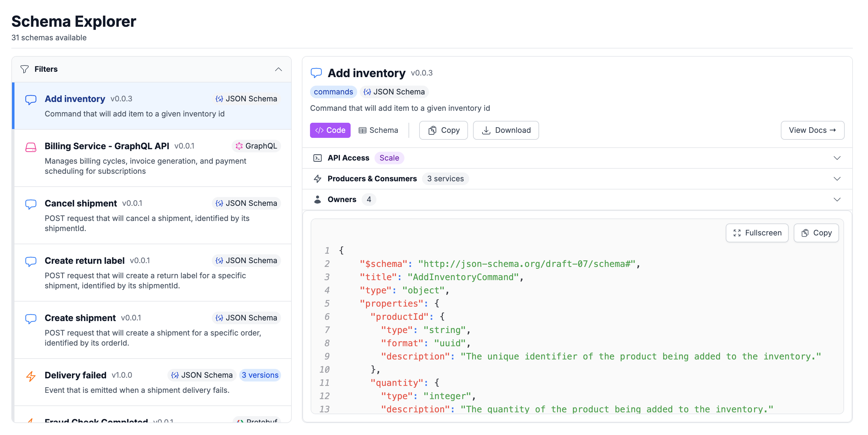Viewport: 868px width, 435px height.
Task: Switch to the Schema view
Action: 378,130
